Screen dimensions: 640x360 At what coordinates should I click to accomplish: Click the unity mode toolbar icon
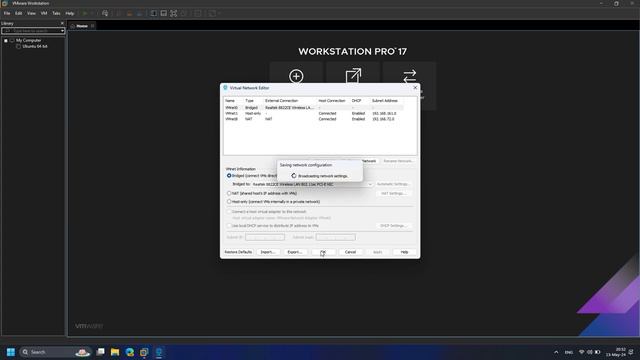(x=184, y=13)
